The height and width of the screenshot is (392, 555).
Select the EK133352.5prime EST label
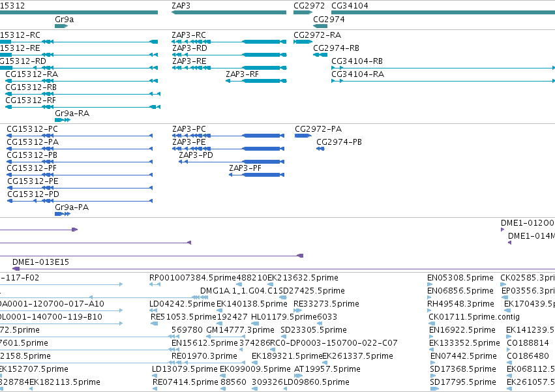click(464, 344)
